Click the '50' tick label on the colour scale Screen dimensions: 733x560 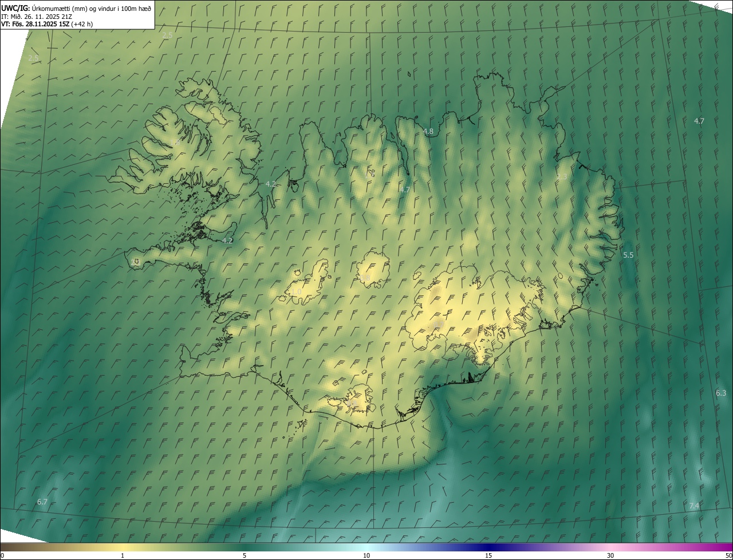click(x=728, y=556)
